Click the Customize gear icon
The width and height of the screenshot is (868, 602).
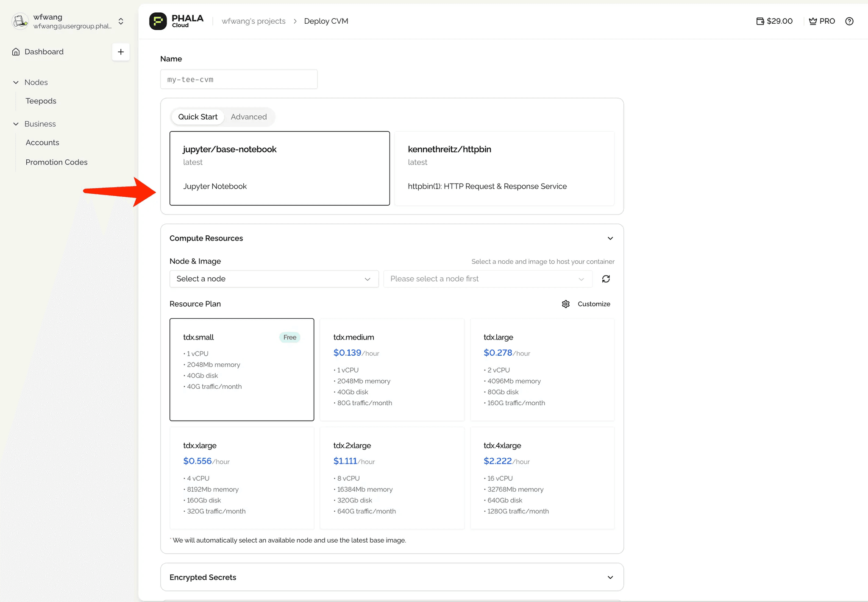coord(566,304)
